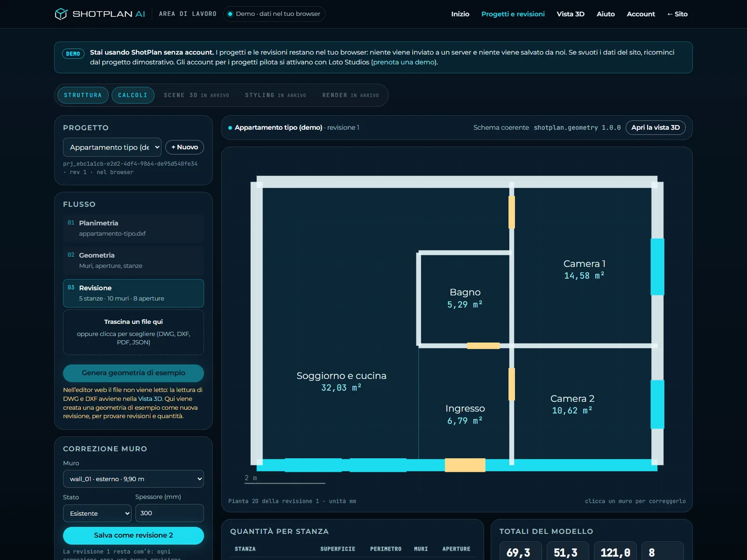Select the Camera 1 room label
Screen dimensions: 747x560
click(x=584, y=269)
